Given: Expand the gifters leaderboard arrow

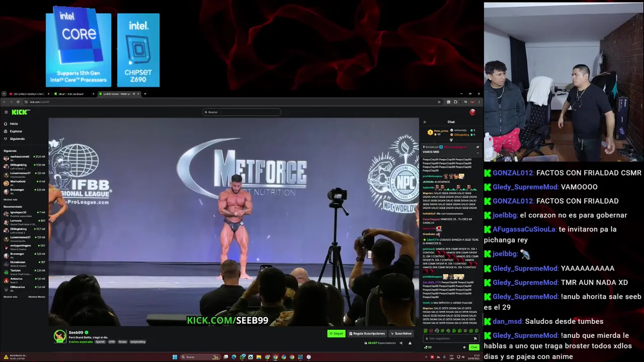Looking at the screenshot, I should [451, 140].
